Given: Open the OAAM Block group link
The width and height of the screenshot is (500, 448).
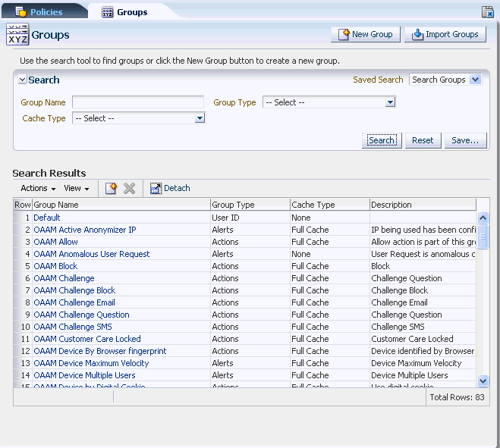Looking at the screenshot, I should (x=55, y=266).
